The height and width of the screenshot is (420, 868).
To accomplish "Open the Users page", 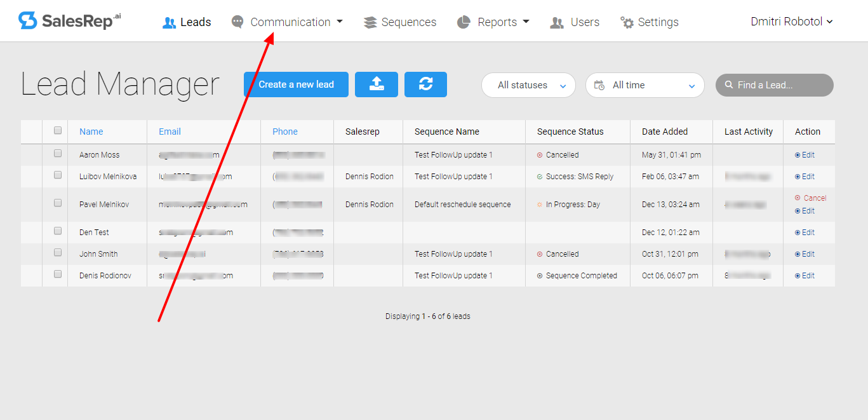I will (x=575, y=22).
